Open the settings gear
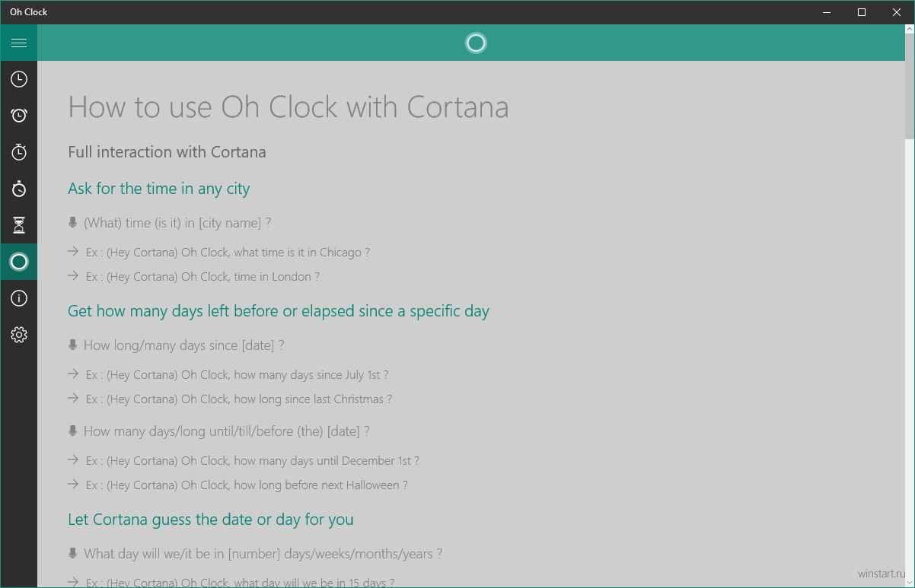915x588 pixels. click(19, 335)
